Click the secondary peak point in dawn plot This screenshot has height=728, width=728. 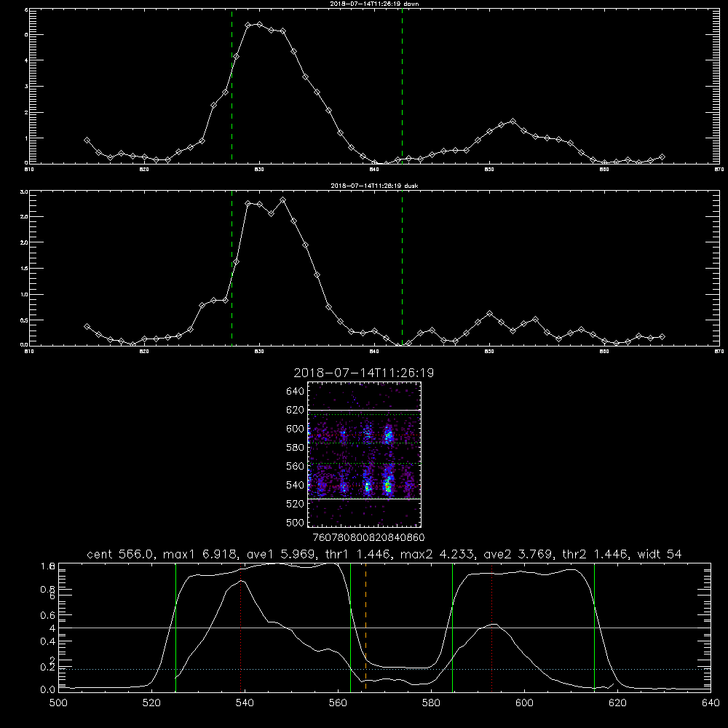(x=513, y=121)
